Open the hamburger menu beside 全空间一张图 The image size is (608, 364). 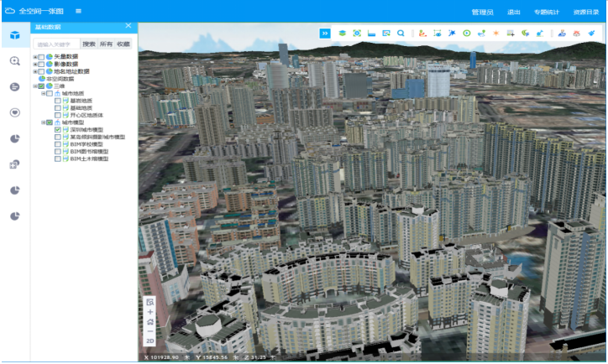click(x=78, y=11)
